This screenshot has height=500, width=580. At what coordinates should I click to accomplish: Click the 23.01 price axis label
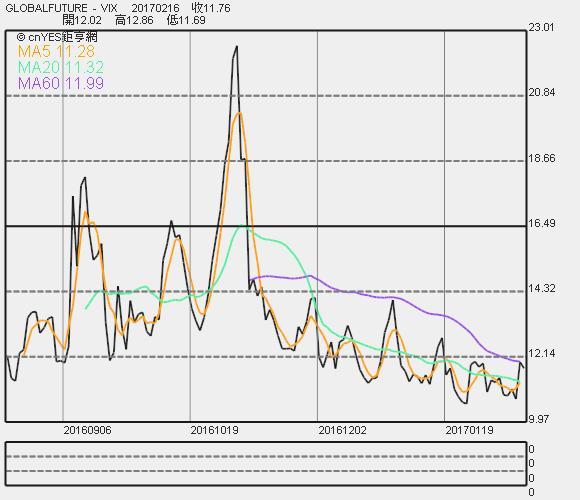(542, 27)
